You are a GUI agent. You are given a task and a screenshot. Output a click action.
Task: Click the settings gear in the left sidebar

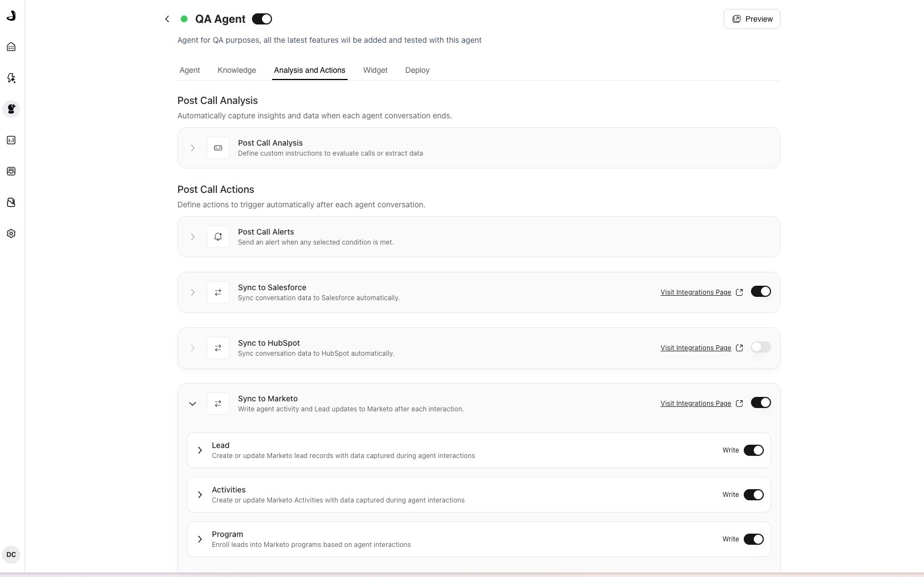pos(11,233)
